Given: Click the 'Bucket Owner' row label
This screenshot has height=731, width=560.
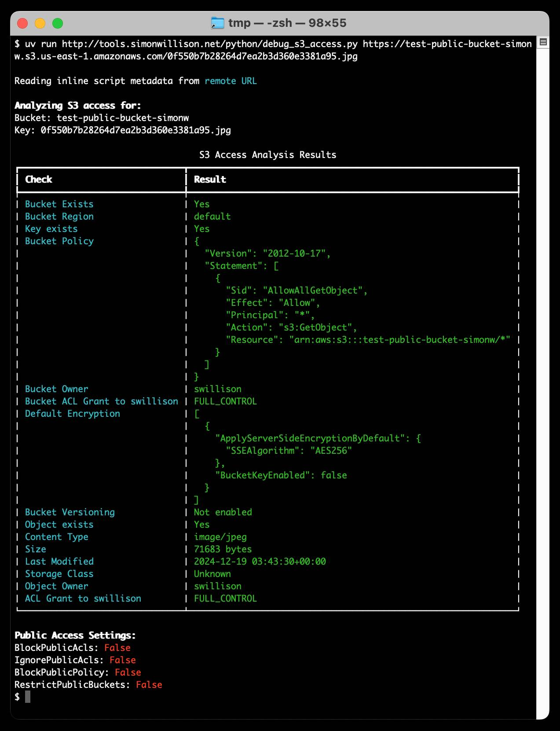Looking at the screenshot, I should [56, 389].
